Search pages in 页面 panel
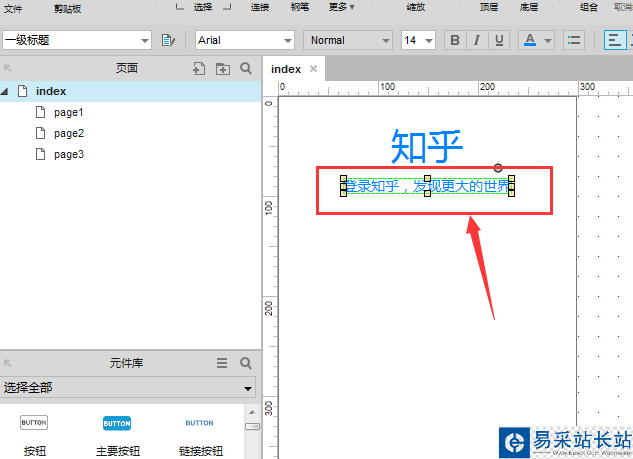 pos(246,68)
